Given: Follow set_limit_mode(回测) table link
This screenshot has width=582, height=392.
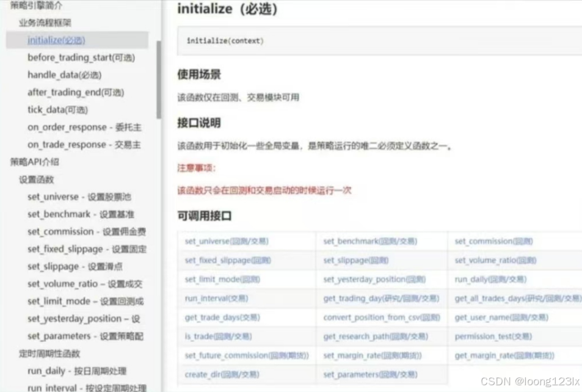Looking at the screenshot, I should click(x=222, y=280).
